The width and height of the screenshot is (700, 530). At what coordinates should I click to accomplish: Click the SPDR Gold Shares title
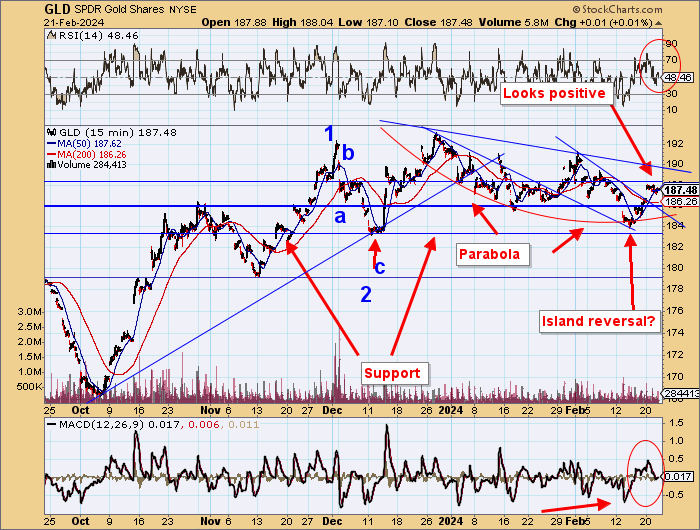click(x=120, y=9)
